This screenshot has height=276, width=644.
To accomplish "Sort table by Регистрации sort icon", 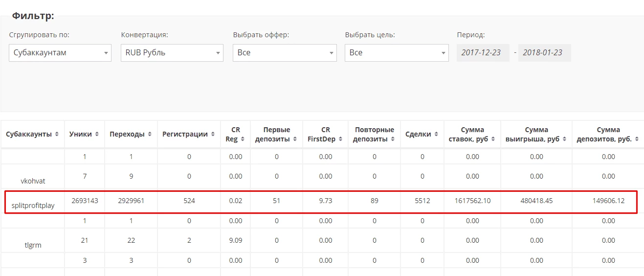I will [212, 135].
